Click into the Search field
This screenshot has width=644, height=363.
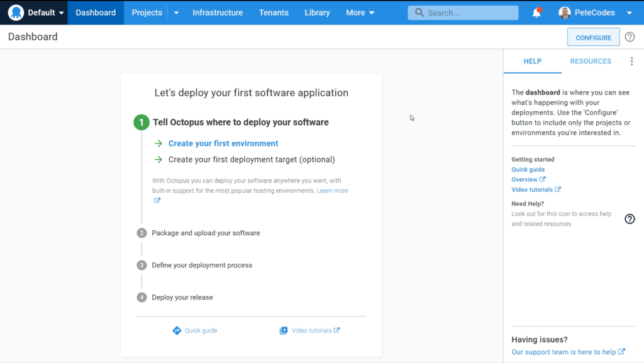tap(463, 13)
